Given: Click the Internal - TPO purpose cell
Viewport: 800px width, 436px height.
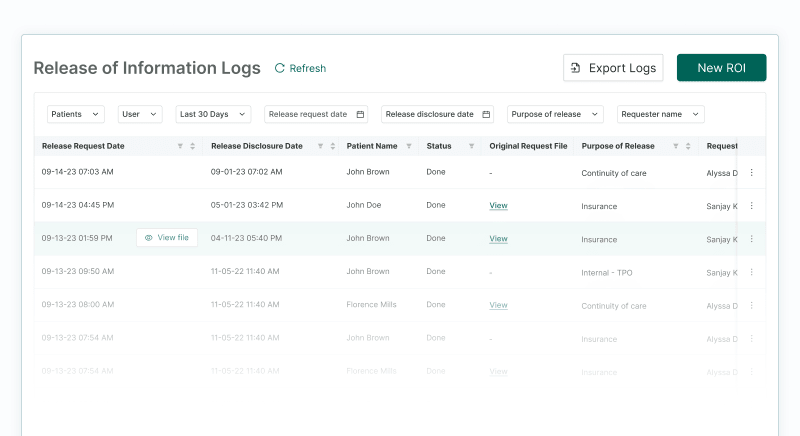Looking at the screenshot, I should 607,273.
